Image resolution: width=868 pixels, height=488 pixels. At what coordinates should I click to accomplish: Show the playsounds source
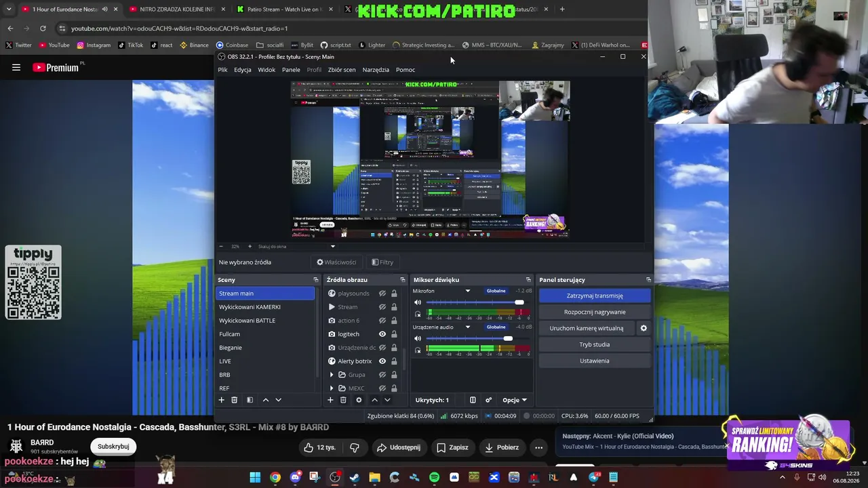(x=382, y=293)
